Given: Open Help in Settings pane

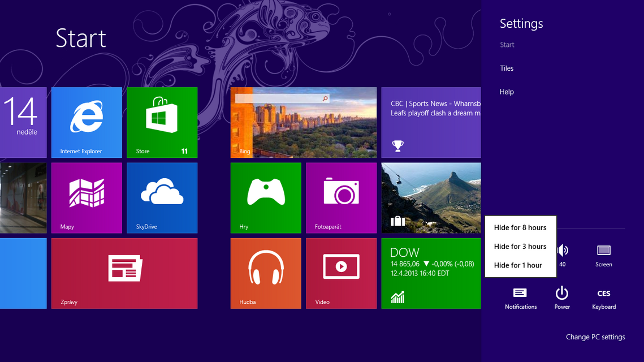Looking at the screenshot, I should (507, 92).
